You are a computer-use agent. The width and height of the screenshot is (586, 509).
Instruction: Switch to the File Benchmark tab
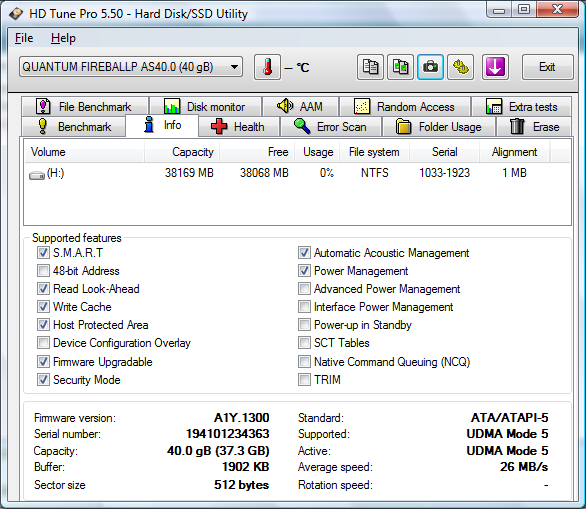pos(85,107)
